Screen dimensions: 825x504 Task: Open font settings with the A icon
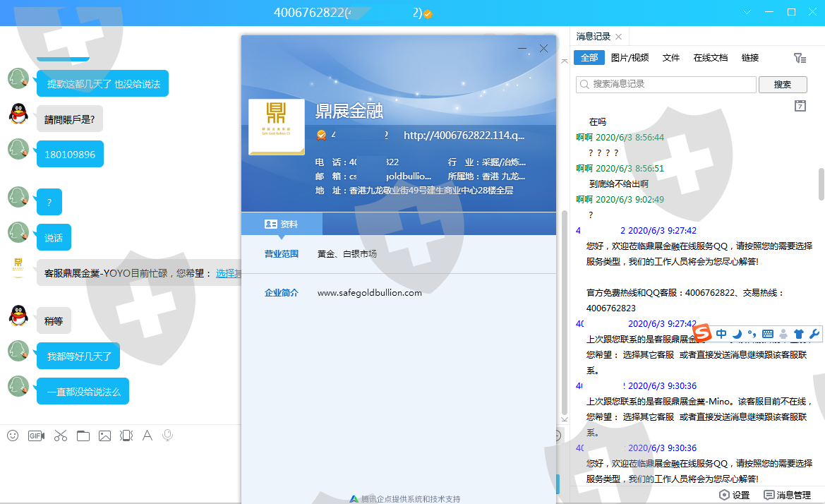point(147,436)
